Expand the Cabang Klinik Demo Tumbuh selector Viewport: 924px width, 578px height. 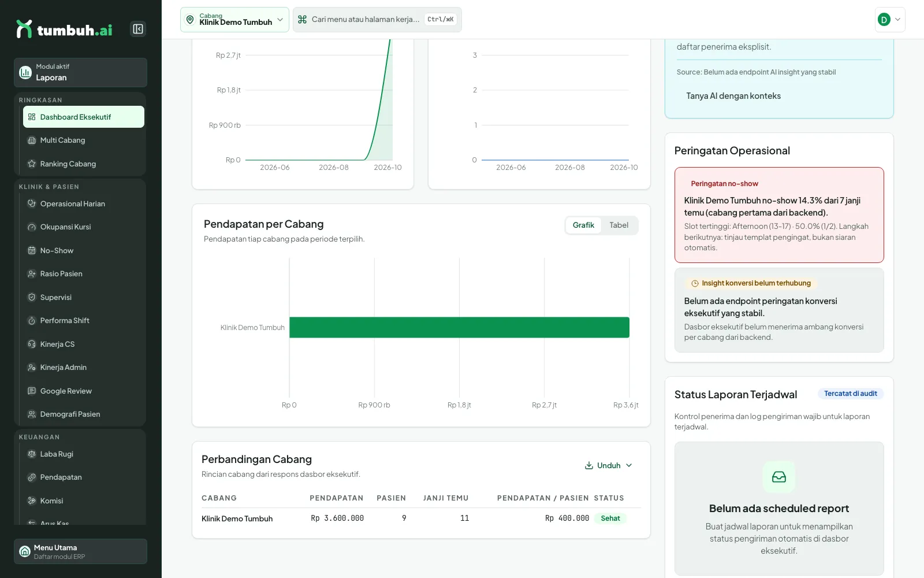click(234, 20)
